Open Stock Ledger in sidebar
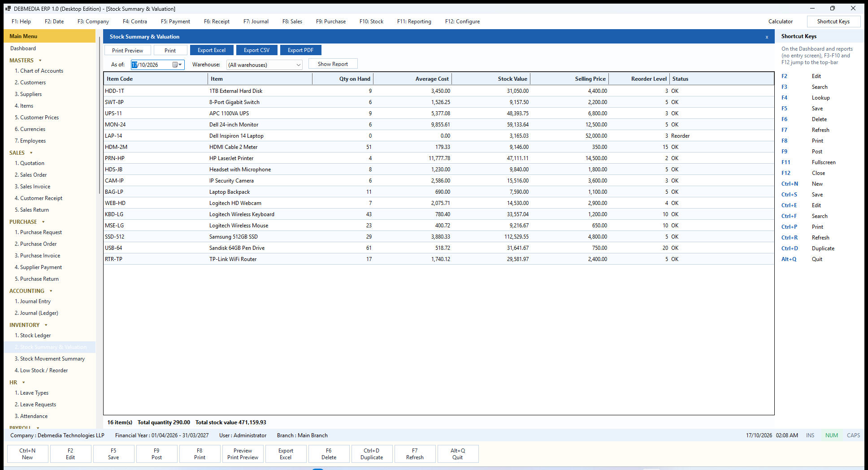Viewport: 868px width, 470px height. tap(33, 335)
